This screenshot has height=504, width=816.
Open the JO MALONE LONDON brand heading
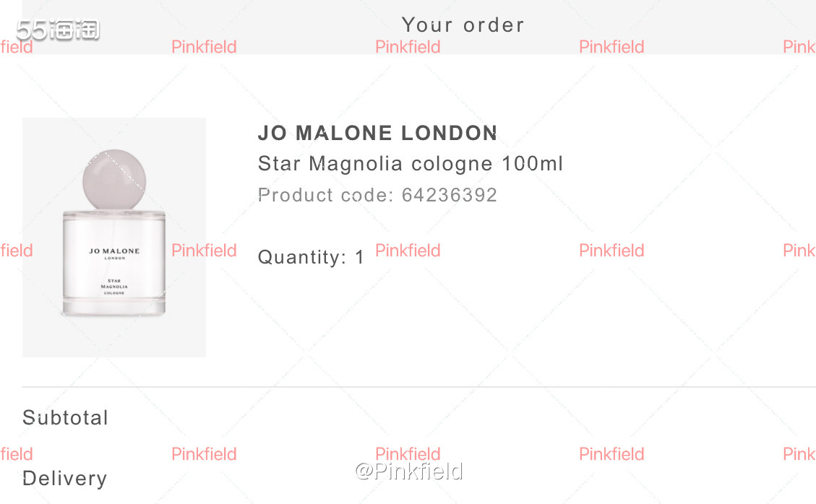377,133
